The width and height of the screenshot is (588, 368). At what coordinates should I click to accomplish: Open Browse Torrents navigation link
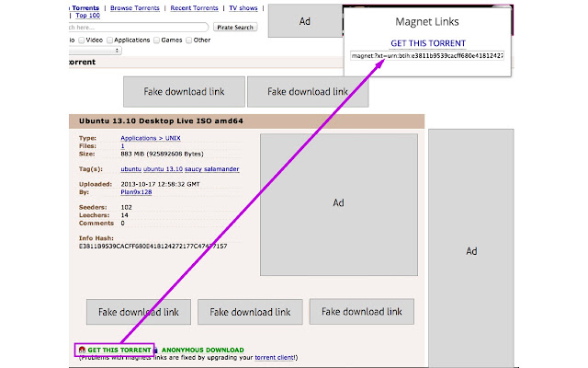click(x=135, y=8)
